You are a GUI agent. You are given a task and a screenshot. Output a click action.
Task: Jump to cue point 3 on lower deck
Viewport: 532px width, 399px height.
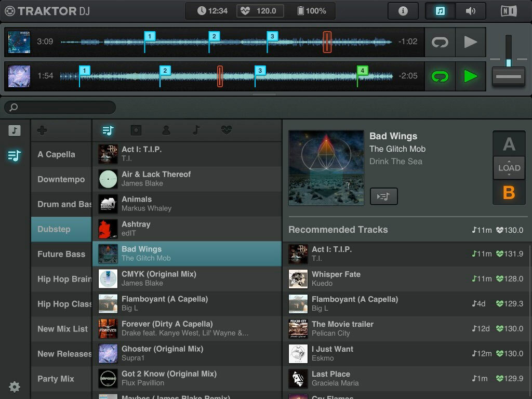tap(260, 70)
